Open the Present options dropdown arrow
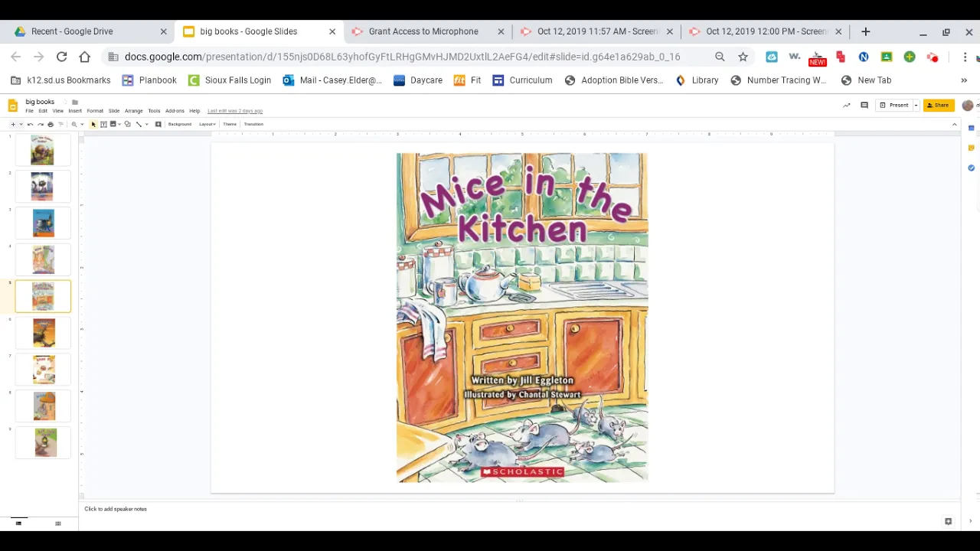Viewport: 980px width, 551px height. pos(916,105)
